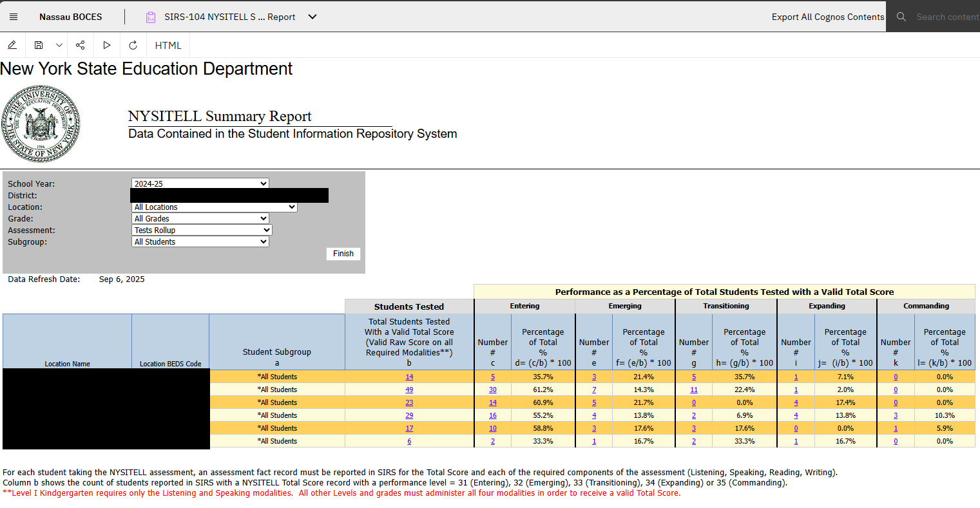This screenshot has width=980, height=508.
Task: Click the Finish button
Action: click(x=343, y=254)
